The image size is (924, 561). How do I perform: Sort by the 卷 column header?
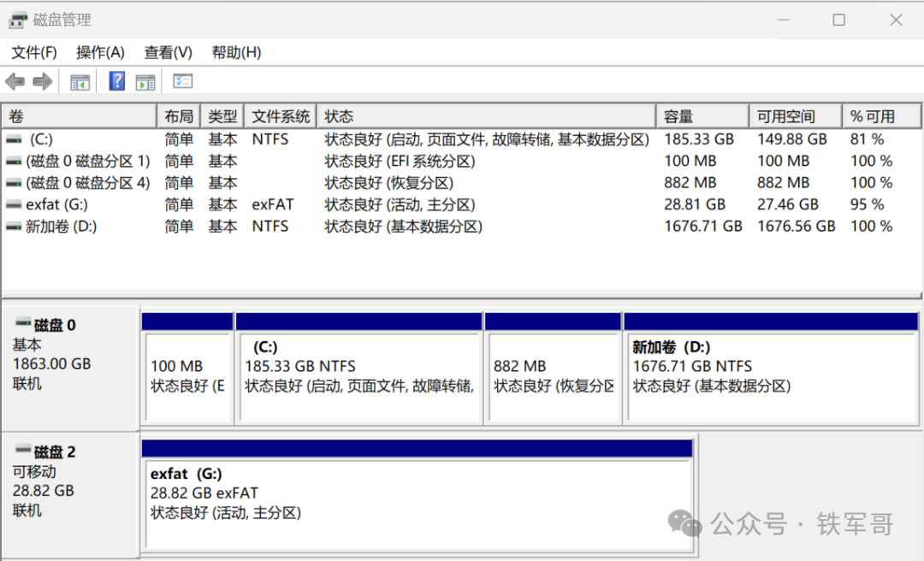(80, 116)
